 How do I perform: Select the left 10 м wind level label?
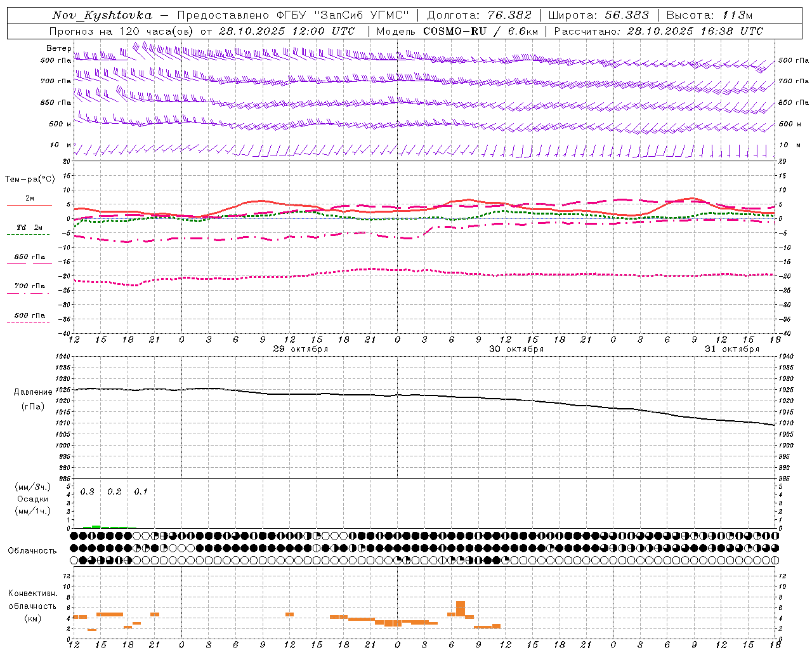coord(60,145)
